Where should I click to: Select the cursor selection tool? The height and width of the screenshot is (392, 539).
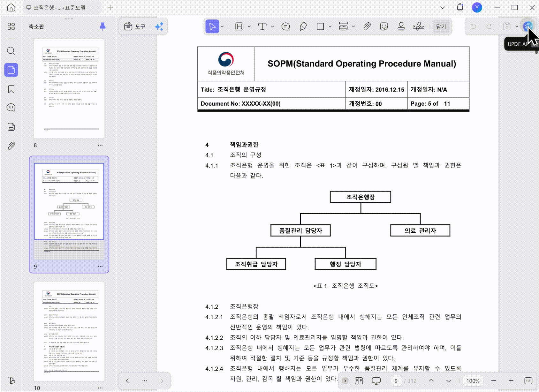(x=212, y=26)
